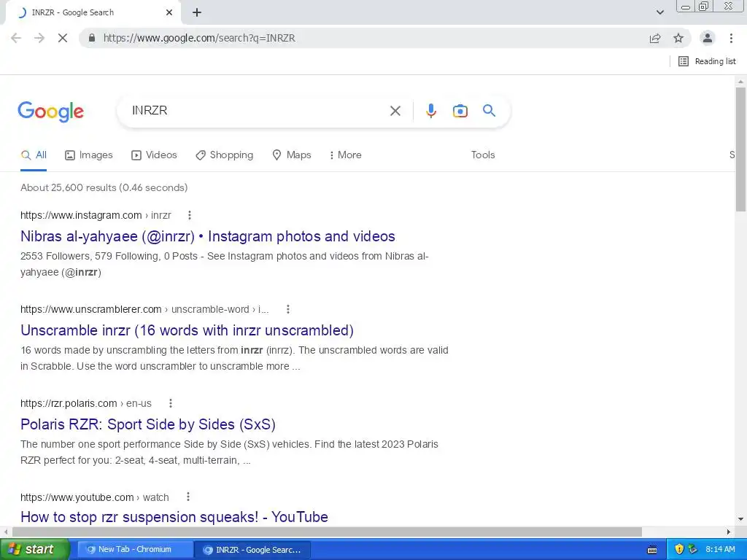
Task: Close the INRZR - Google Search tab
Action: (x=169, y=12)
